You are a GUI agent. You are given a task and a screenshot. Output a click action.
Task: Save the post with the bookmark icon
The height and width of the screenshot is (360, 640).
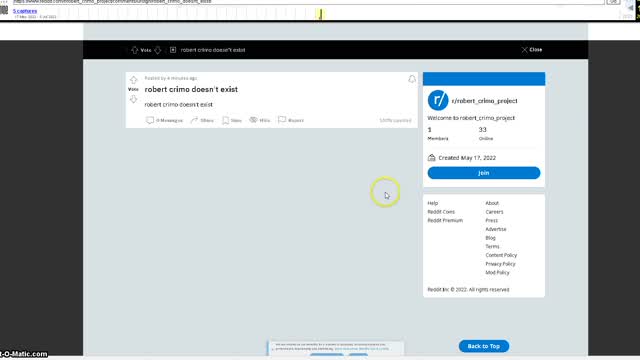[225, 120]
